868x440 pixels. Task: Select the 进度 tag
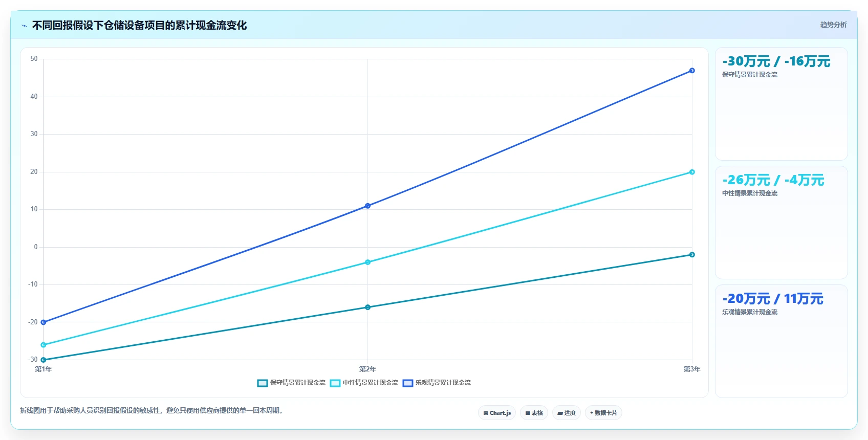tap(567, 413)
